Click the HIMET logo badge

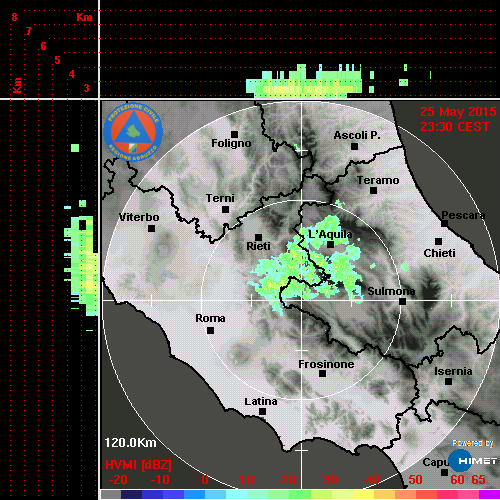473,461
